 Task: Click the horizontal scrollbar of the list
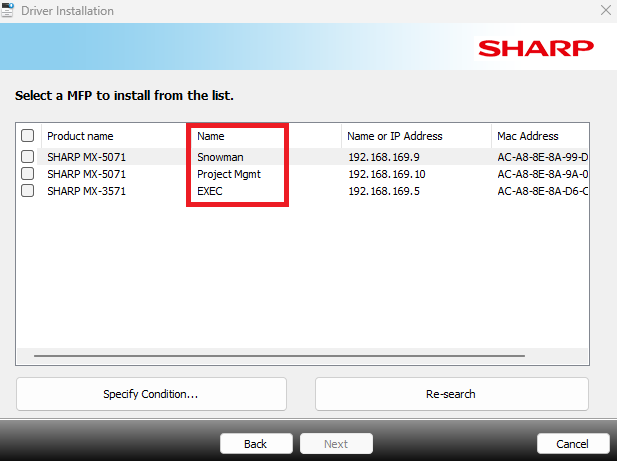click(279, 356)
